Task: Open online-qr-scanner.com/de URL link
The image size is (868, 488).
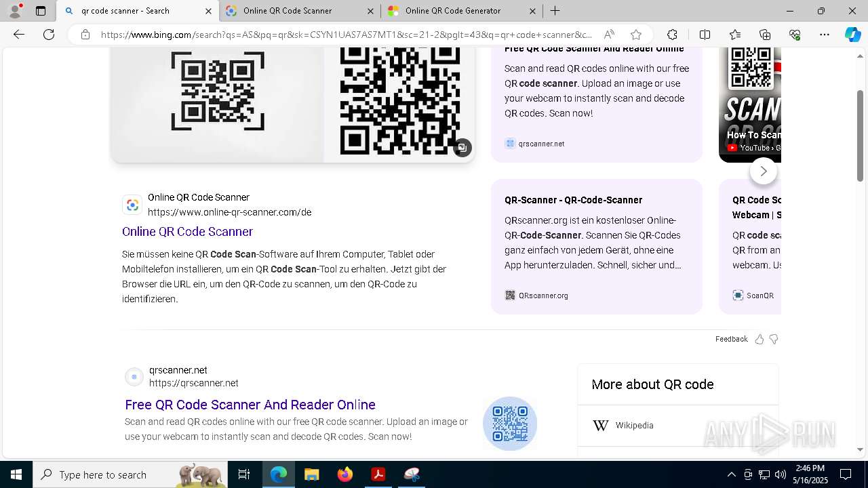Action: click(x=229, y=212)
